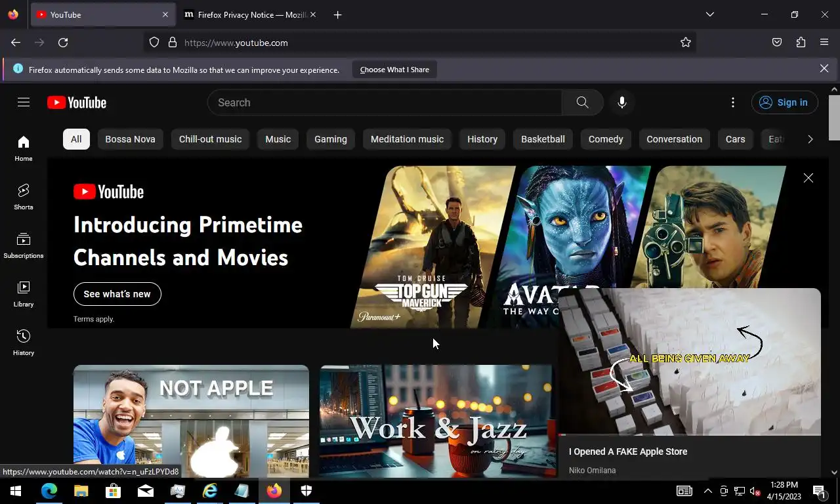Open History in the sidebar

click(24, 343)
